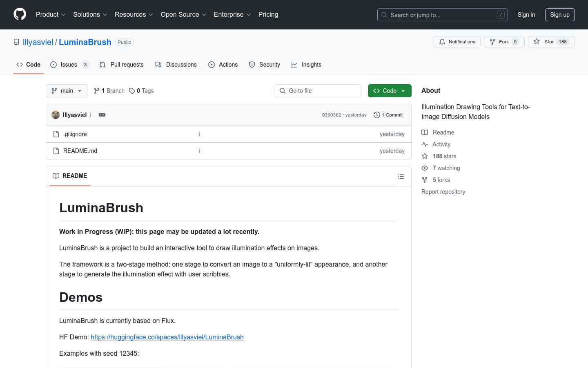Click the eye icon next to 7 watching
The height and width of the screenshot is (368, 588).
[425, 168]
